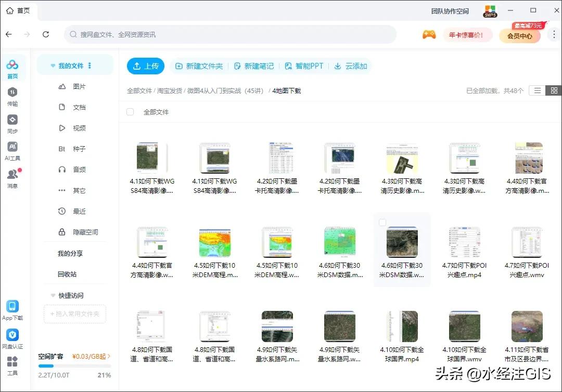Collapse the 快捷访问 section arrow
Screen dimensions: 562x392
(x=53, y=295)
